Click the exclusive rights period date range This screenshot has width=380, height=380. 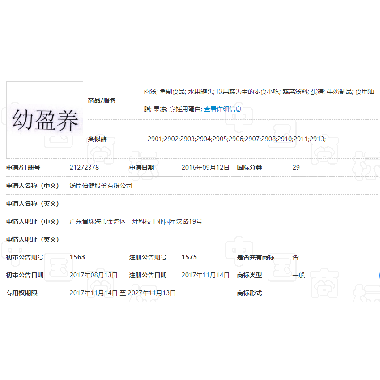tap(122, 293)
